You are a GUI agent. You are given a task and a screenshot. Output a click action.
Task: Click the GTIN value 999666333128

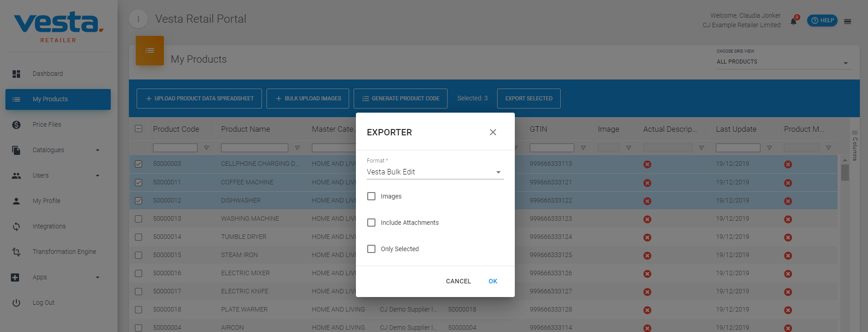(x=551, y=309)
